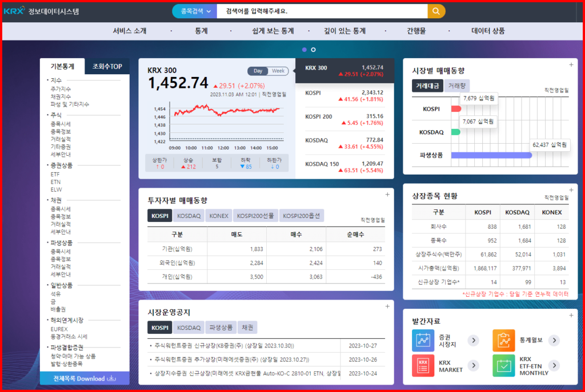This screenshot has height=392, width=585.
Task: Switch to the 기본통계 tab
Action: point(62,66)
